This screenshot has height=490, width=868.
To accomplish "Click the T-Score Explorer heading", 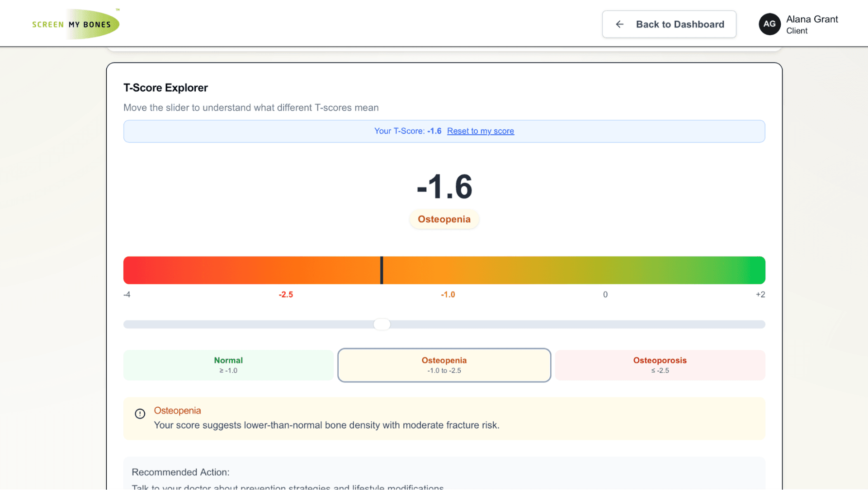I will [165, 87].
